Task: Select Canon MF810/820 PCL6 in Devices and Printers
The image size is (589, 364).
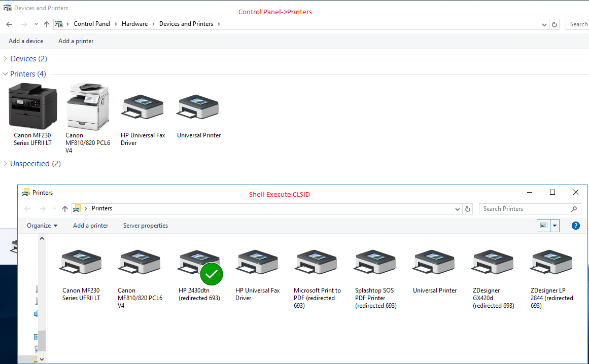Action: [x=88, y=118]
